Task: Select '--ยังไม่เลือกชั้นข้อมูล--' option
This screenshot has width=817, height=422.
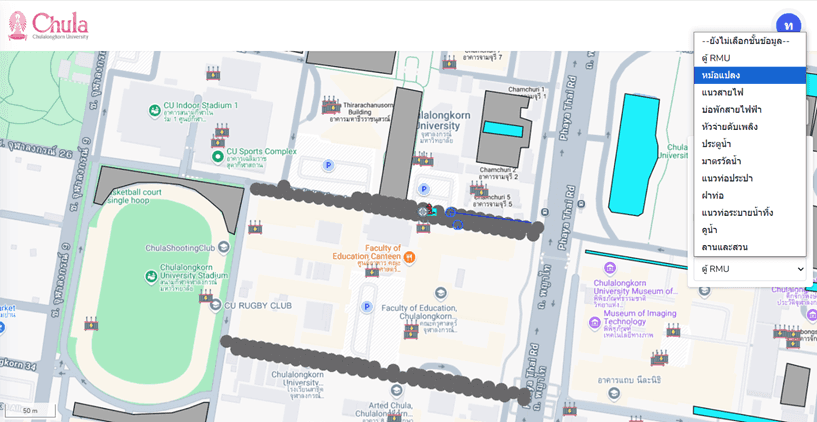Action: [750, 41]
